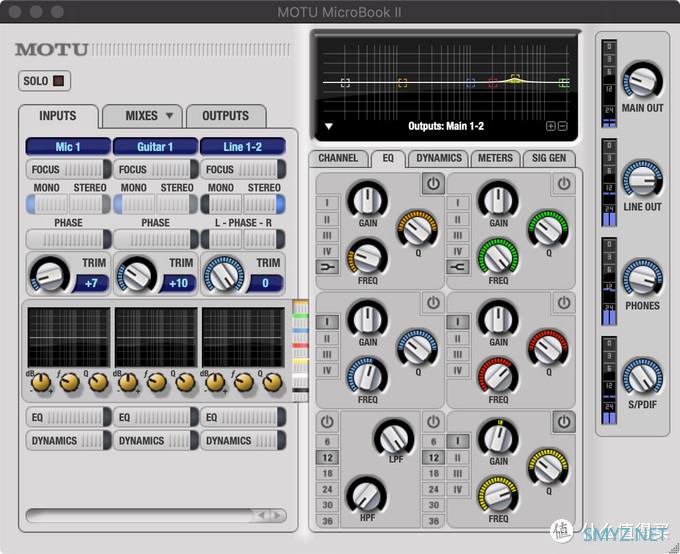Toggle DYNAMICS on the Line 1-2 channel
This screenshot has height=554, width=680.
(x=243, y=441)
